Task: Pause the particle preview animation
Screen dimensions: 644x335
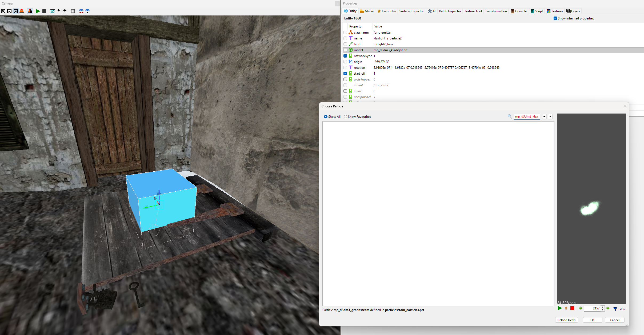Action: [566, 308]
